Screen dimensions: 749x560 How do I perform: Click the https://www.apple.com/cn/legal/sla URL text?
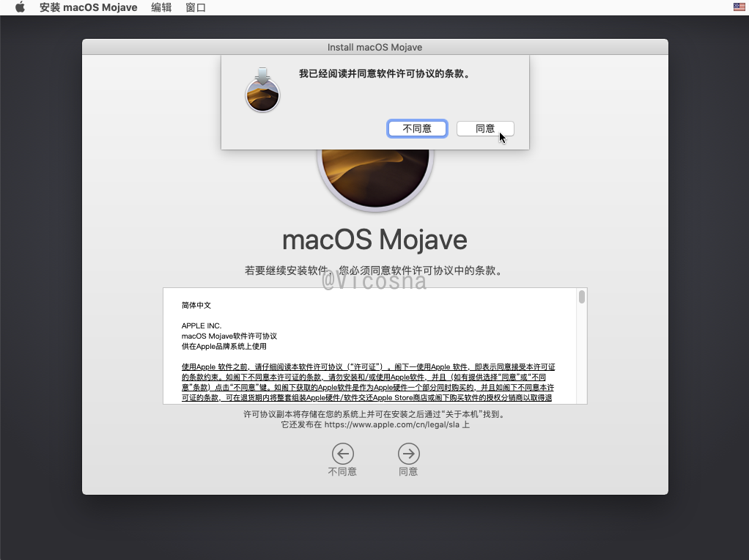point(391,425)
